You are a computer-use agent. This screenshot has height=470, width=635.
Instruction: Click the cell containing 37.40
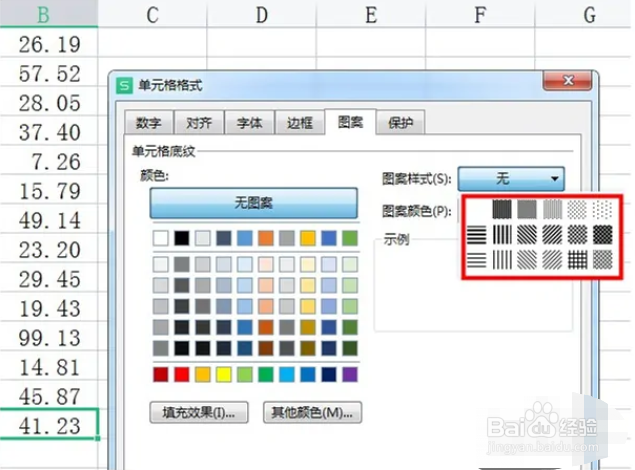click(49, 131)
